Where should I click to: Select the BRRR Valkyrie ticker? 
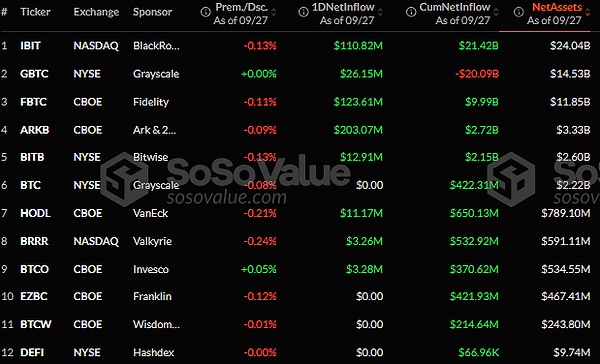pyautogui.click(x=34, y=242)
